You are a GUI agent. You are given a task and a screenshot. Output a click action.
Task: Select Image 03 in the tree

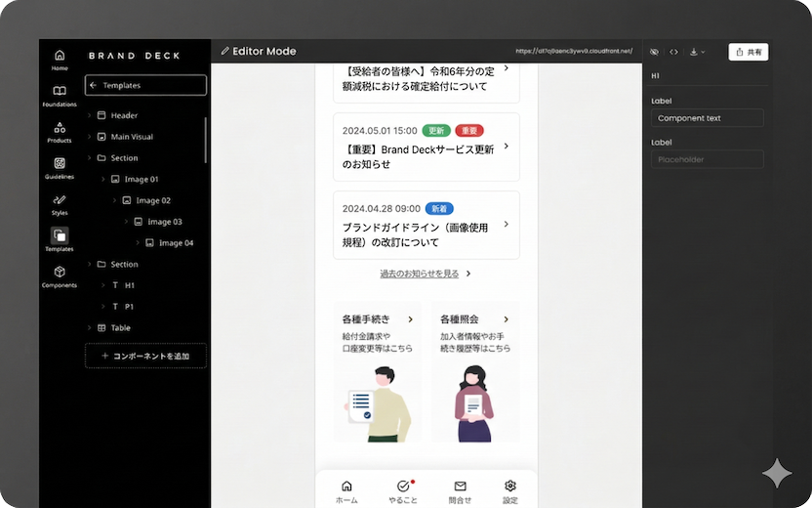click(165, 222)
